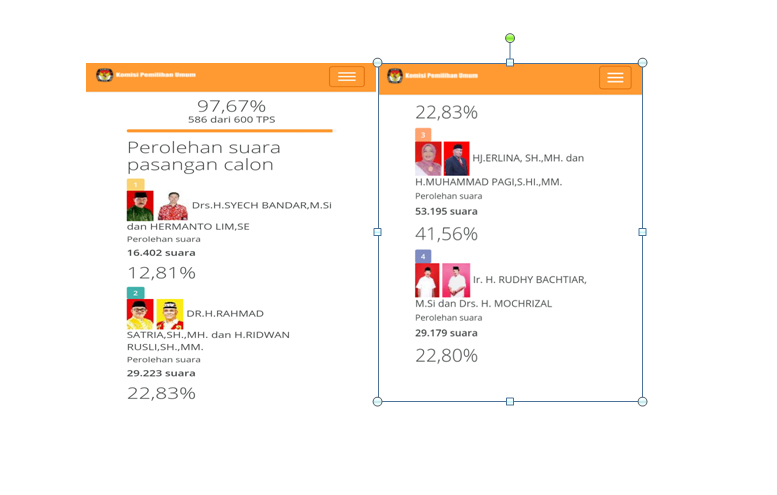The image size is (777, 495).
Task: Click the Rudhy Bachtiar candidate photo
Action: point(428,280)
